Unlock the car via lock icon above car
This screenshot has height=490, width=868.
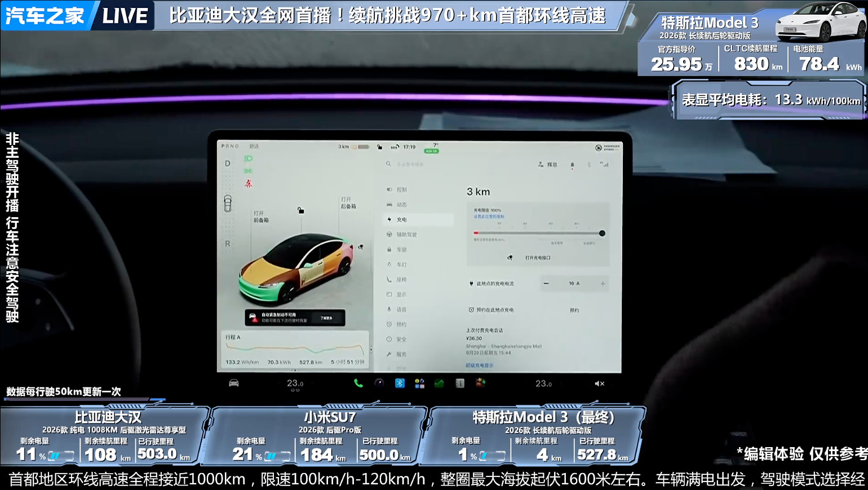[x=301, y=210]
